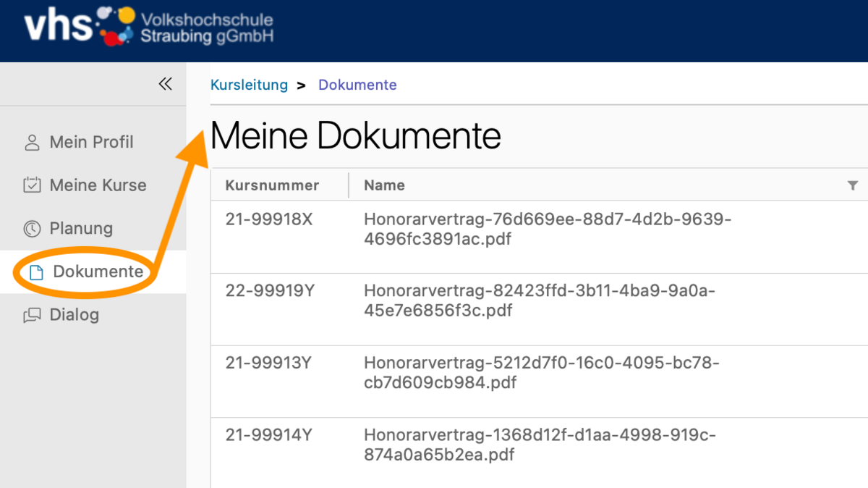Click the Dokumente page icon

coord(35,272)
